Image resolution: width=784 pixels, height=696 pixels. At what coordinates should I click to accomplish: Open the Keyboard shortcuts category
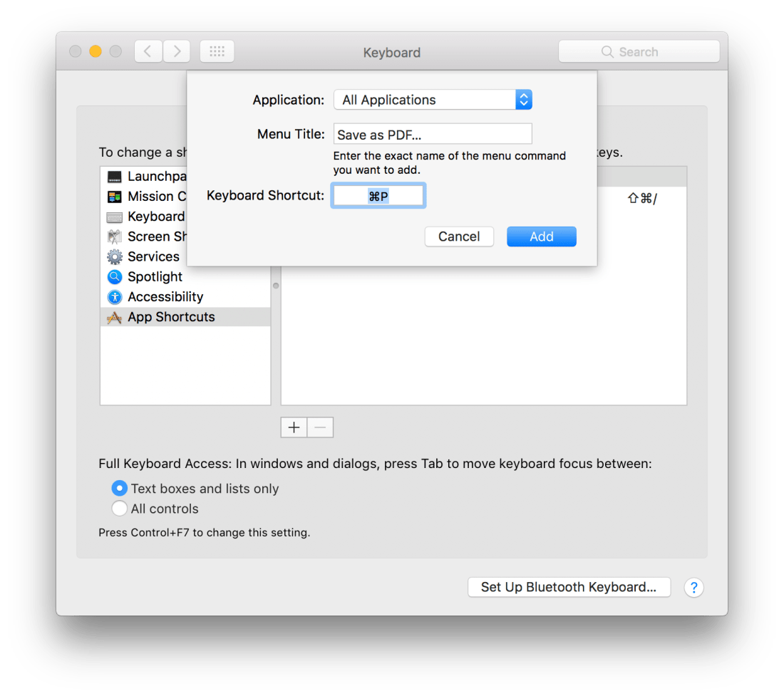pos(115,216)
